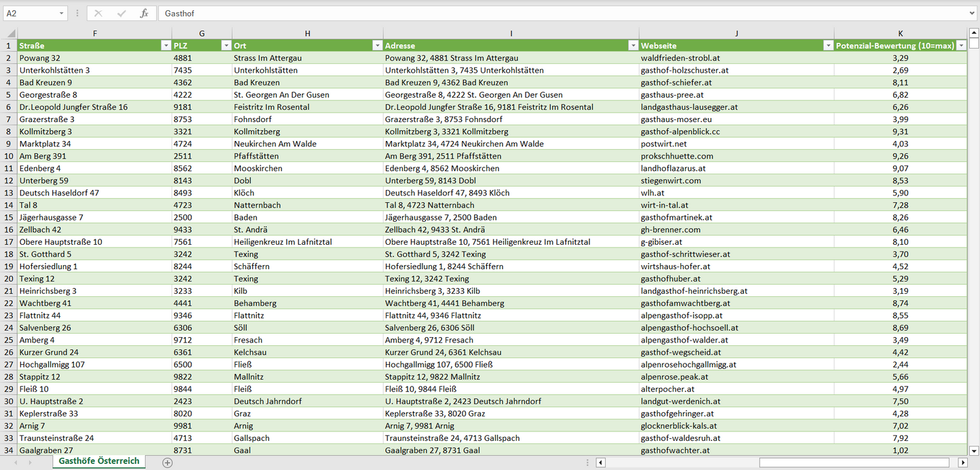Click the Cancel X icon in formula bar

click(98, 14)
